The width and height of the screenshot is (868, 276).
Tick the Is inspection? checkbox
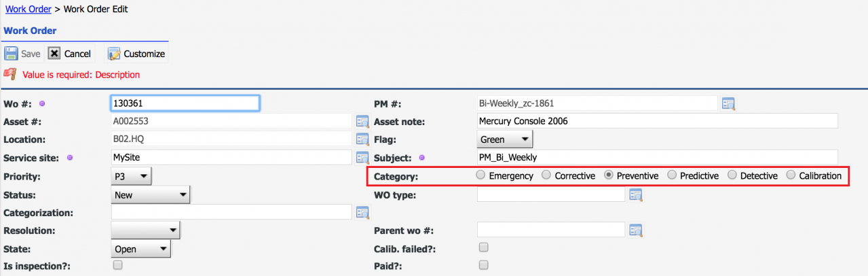117,265
